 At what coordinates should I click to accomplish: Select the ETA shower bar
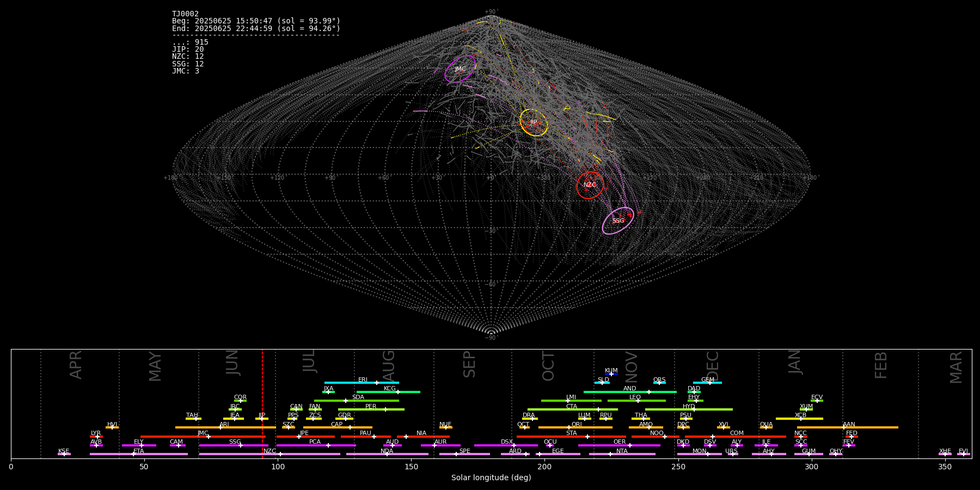(x=139, y=454)
